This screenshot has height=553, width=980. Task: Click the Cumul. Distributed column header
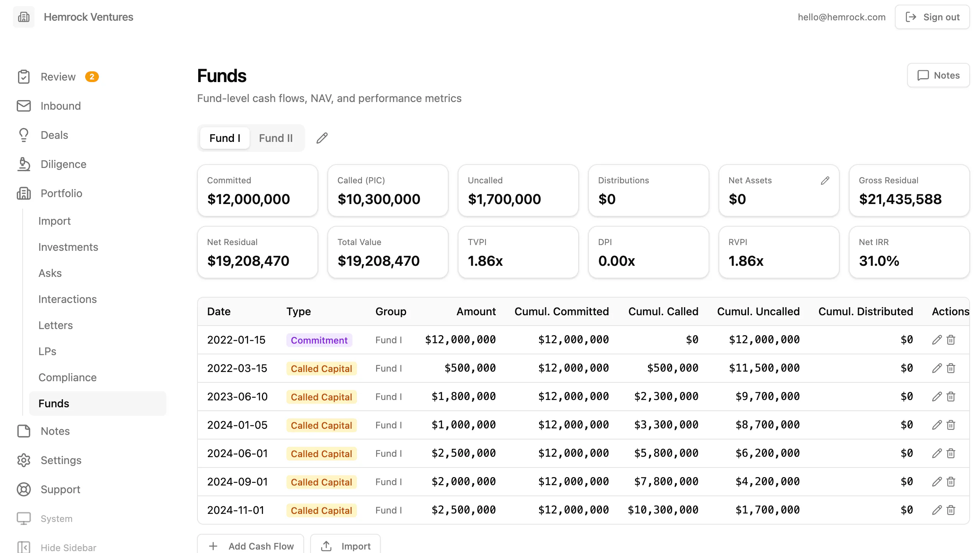(x=866, y=311)
